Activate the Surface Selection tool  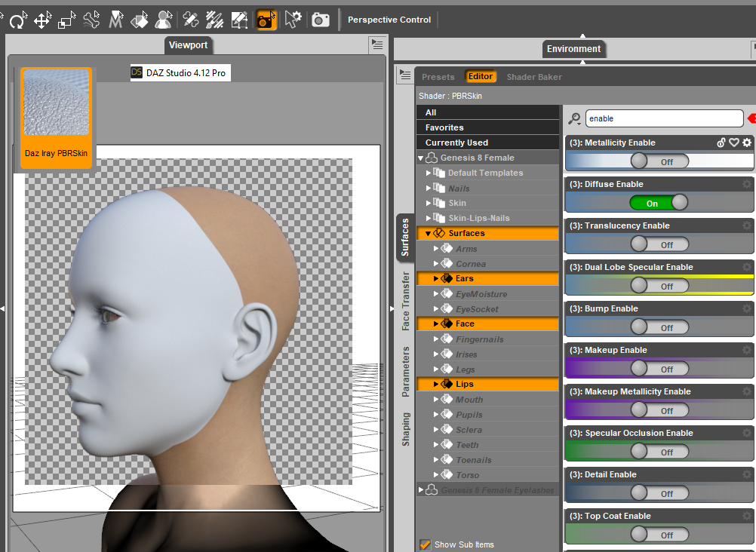(140, 20)
